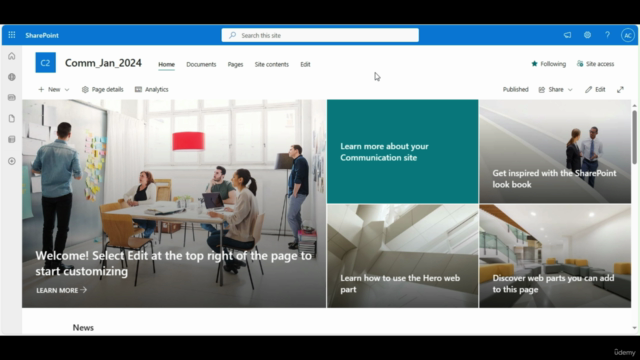Open Page details
Image resolution: width=640 pixels, height=360 pixels.
(x=102, y=89)
